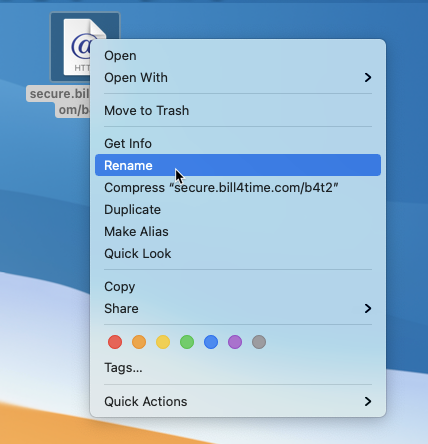Expand the Share submenu
428x444 pixels.
[238, 309]
